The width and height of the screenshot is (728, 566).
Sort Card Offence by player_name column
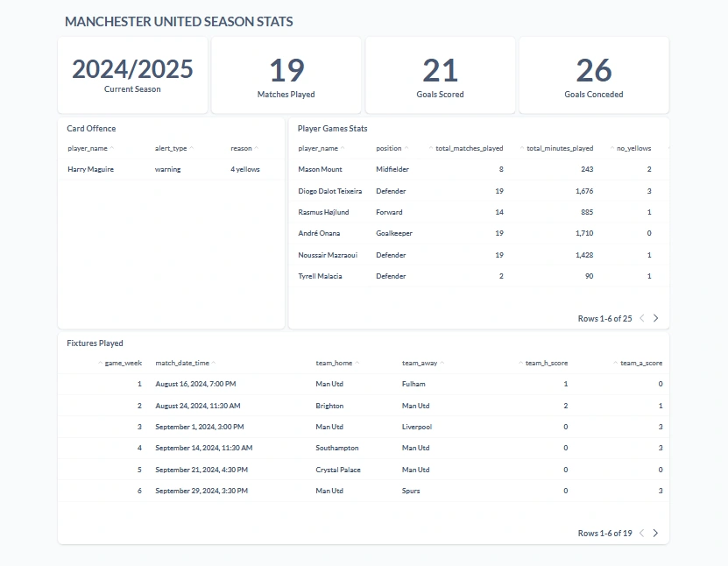[90, 148]
